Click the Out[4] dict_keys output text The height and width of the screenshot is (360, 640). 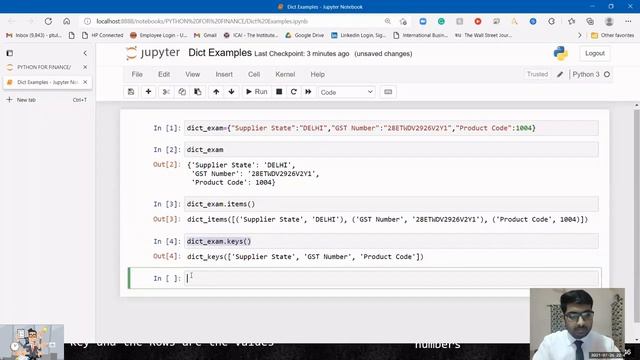(305, 257)
